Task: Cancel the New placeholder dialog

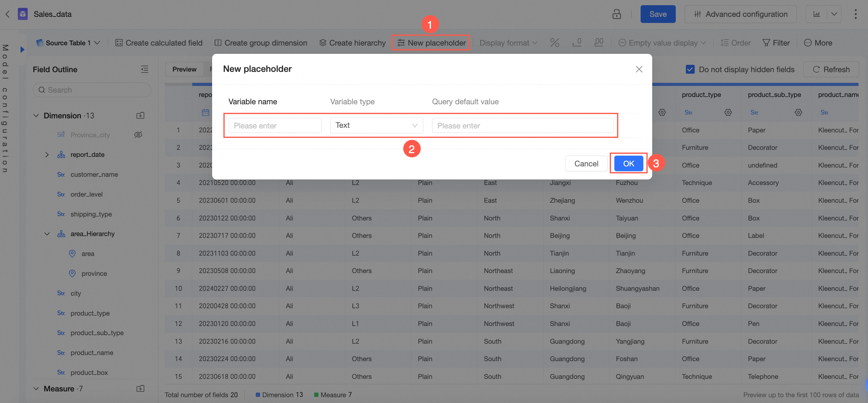Action: click(586, 164)
